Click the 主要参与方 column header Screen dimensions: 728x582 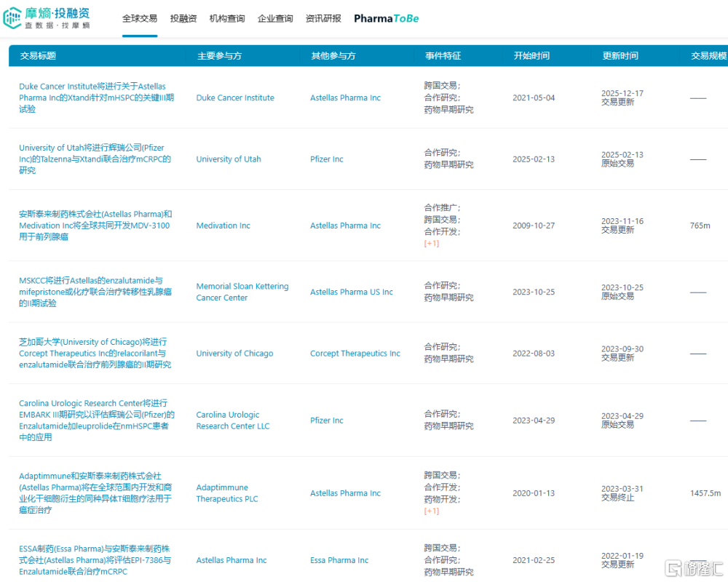[220, 56]
